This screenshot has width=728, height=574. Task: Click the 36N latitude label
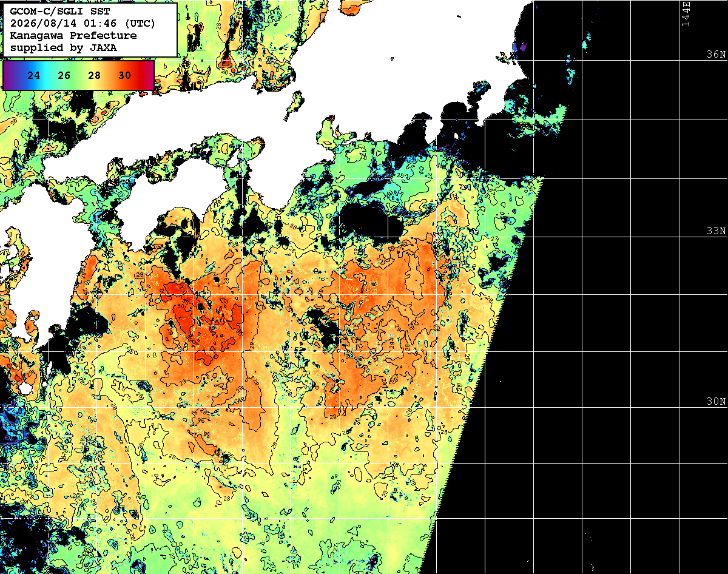(716, 55)
